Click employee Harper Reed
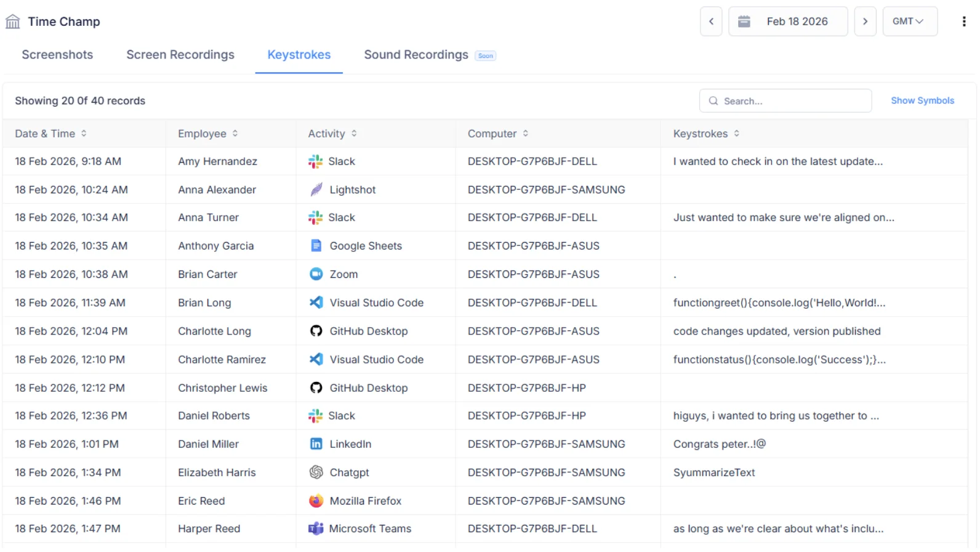 pos(209,529)
